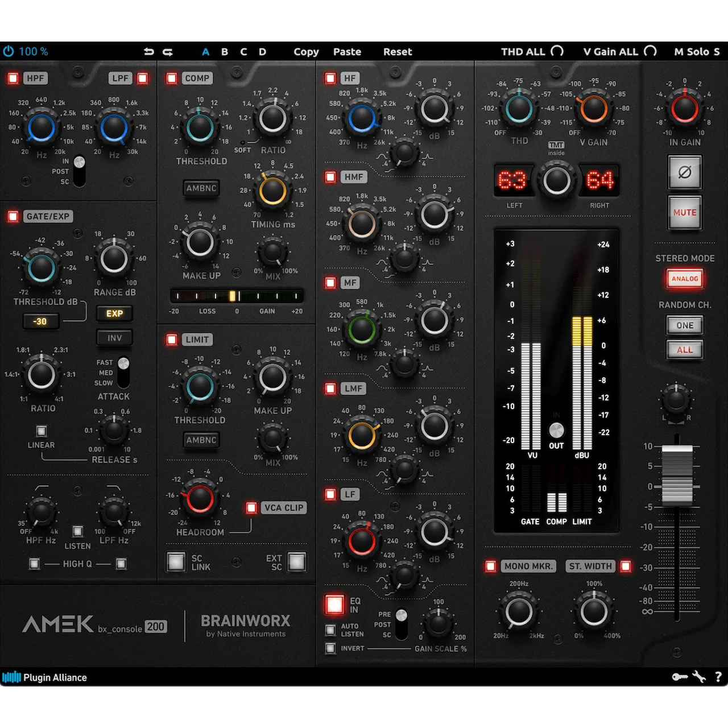Click the gate threshold -30 value field
This screenshot has height=728, width=728.
click(x=40, y=321)
